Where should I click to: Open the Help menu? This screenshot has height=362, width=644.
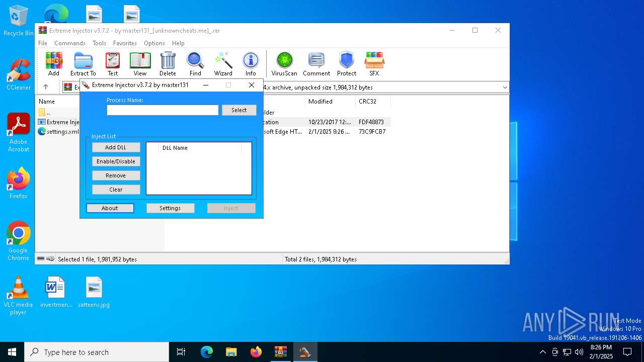178,43
